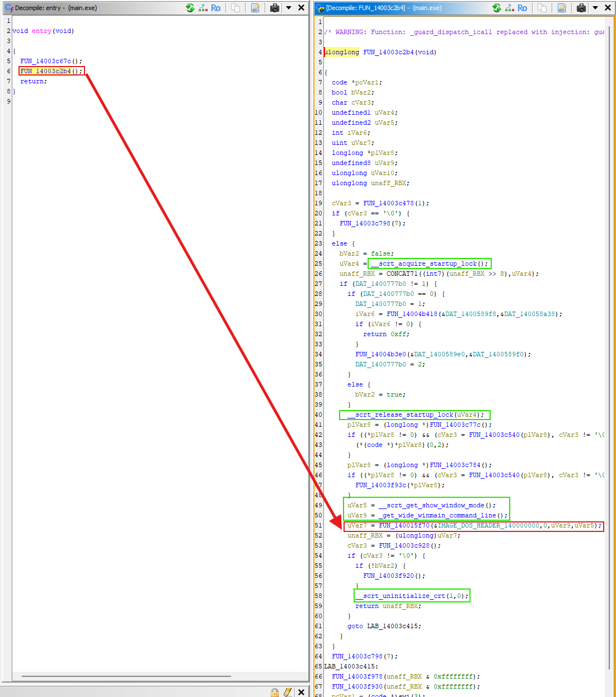Click horizontal scrollbar of the entry decompile panel

point(126,676)
